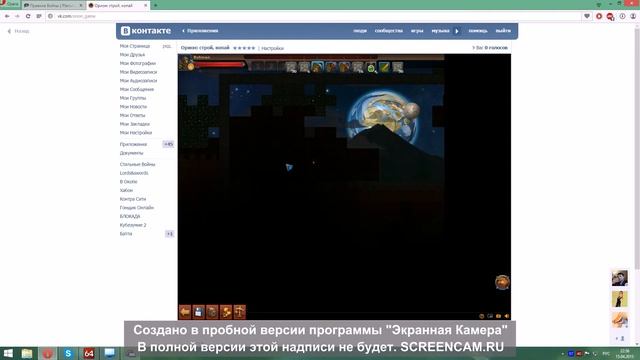Select the highlighted blue hotbar slot
Viewport: 640px width, 360px height.
pos(318,67)
